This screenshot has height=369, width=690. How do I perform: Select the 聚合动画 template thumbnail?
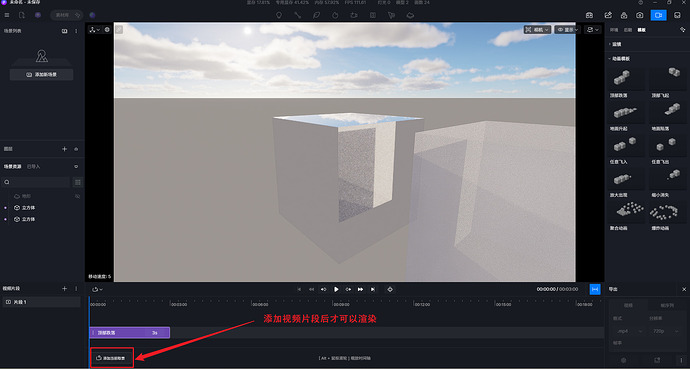click(626, 212)
